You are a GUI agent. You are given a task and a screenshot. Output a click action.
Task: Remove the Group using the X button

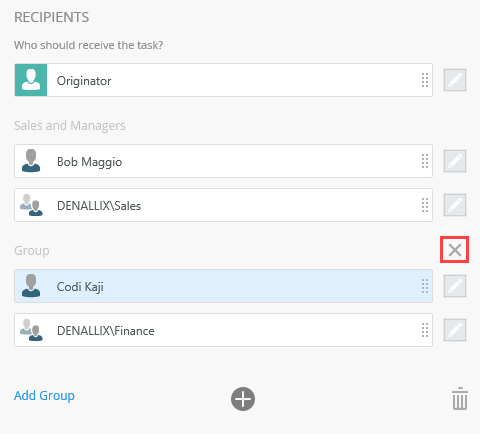pyautogui.click(x=455, y=250)
